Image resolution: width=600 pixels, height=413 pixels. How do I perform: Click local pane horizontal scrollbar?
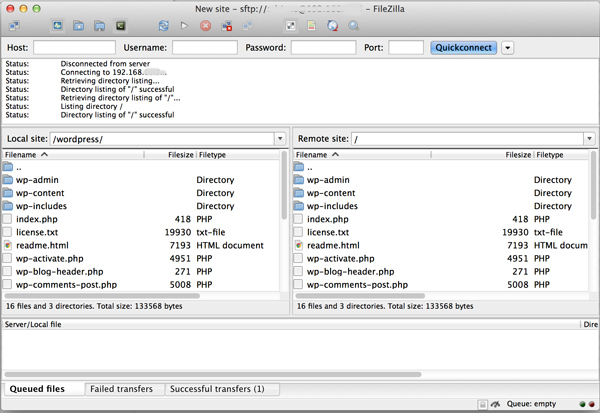[102, 295]
